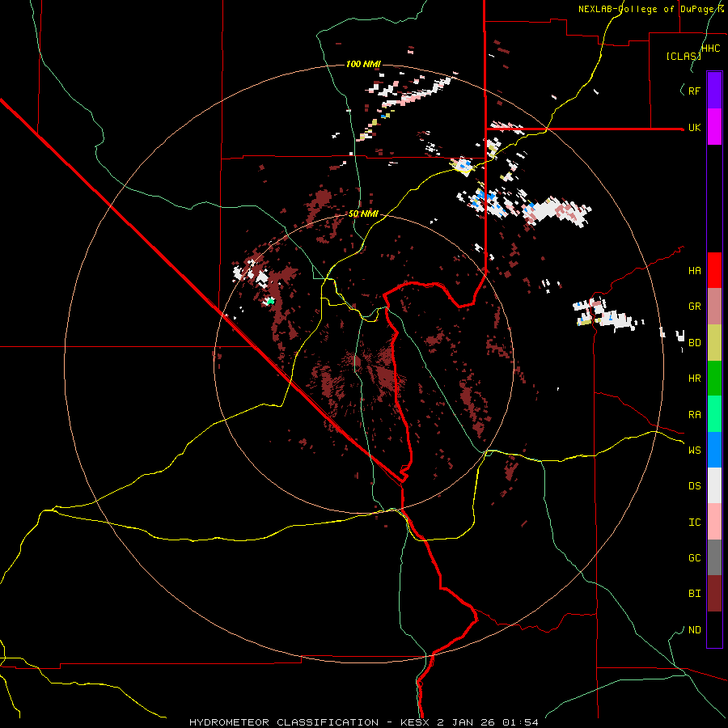
Task: Click the purple RF color swatch
Action: click(714, 91)
